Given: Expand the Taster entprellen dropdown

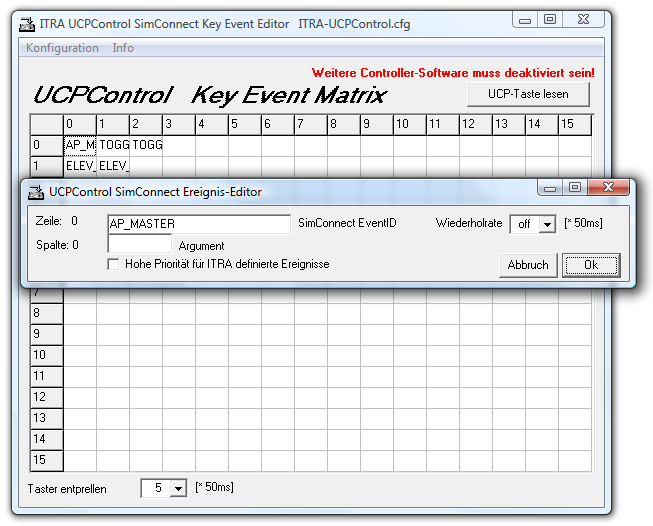Looking at the screenshot, I should (x=178, y=488).
